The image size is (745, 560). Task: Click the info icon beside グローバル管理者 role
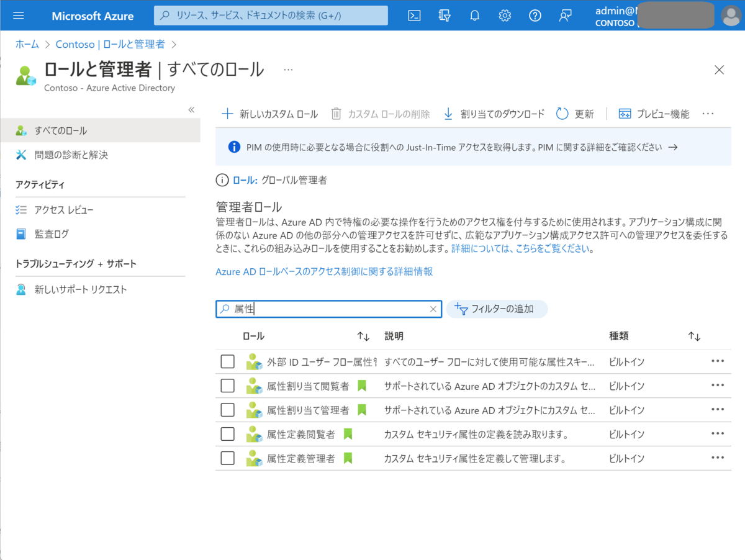click(222, 181)
